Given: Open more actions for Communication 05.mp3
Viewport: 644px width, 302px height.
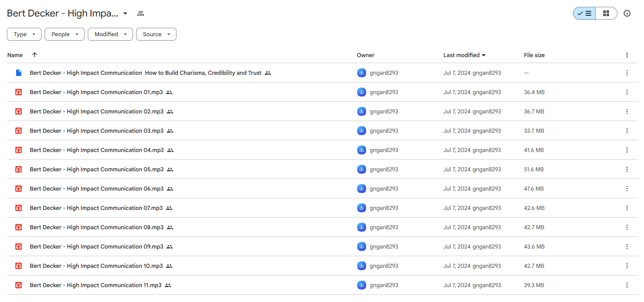Looking at the screenshot, I should coord(627,169).
